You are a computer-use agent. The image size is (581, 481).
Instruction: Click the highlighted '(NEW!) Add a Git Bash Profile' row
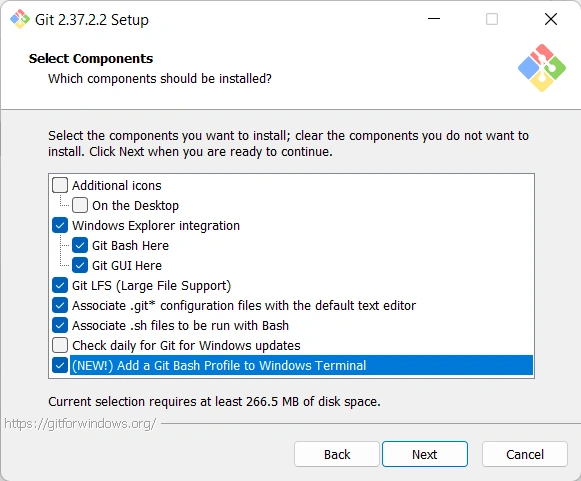(301, 365)
